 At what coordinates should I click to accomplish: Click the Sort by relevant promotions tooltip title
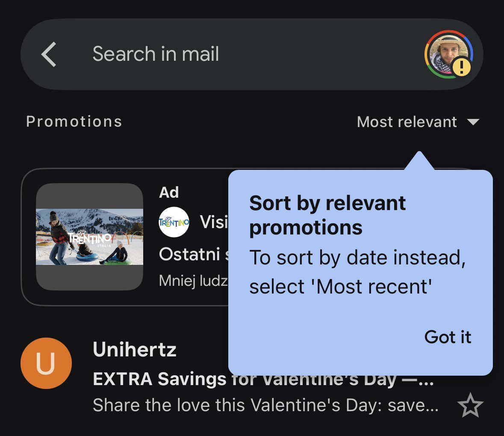[x=327, y=215]
